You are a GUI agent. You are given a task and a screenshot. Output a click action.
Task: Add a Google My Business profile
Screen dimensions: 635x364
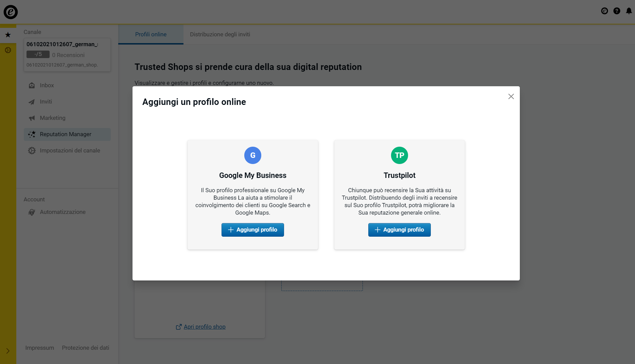tap(252, 230)
